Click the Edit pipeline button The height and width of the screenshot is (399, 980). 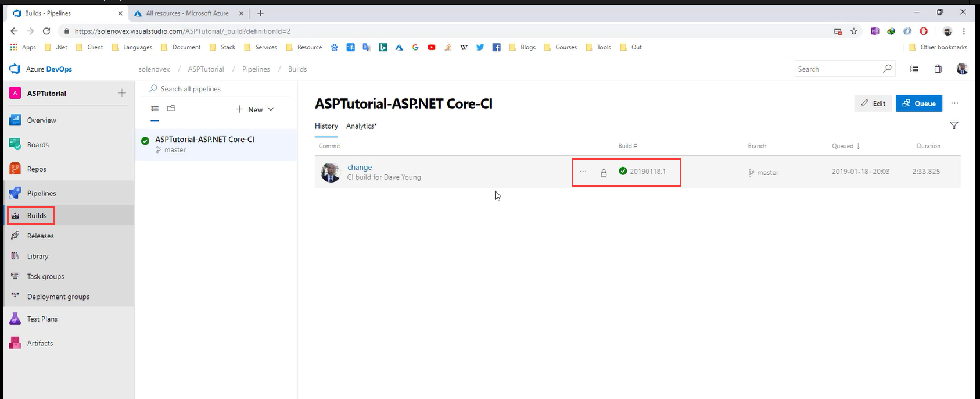[x=873, y=104]
